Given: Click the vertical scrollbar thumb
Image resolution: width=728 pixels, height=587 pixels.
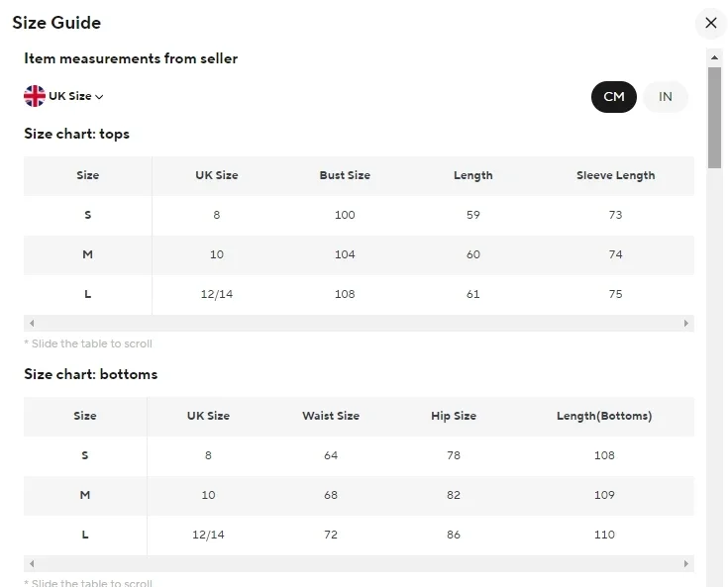Looking at the screenshot, I should pyautogui.click(x=714, y=117).
